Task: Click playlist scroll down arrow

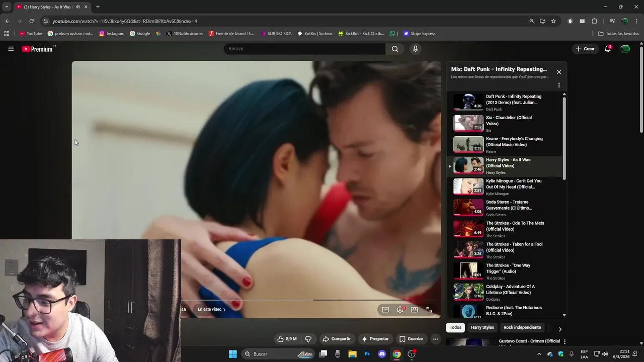Action: (x=564, y=315)
